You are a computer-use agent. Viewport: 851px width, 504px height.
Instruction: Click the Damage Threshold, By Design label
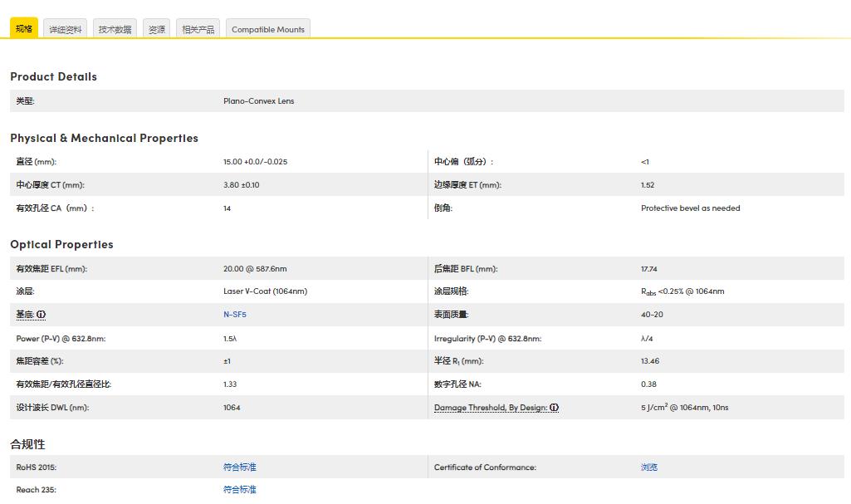click(490, 408)
